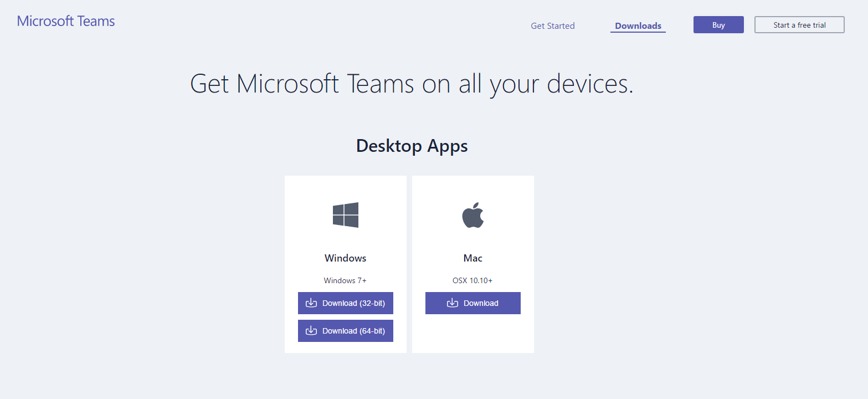Open the Get Started tab

[552, 25]
